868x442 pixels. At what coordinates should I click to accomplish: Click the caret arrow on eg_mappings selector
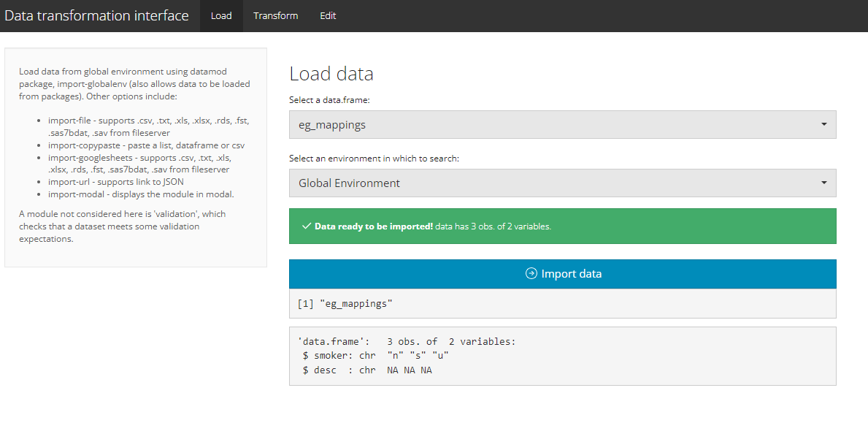(823, 125)
